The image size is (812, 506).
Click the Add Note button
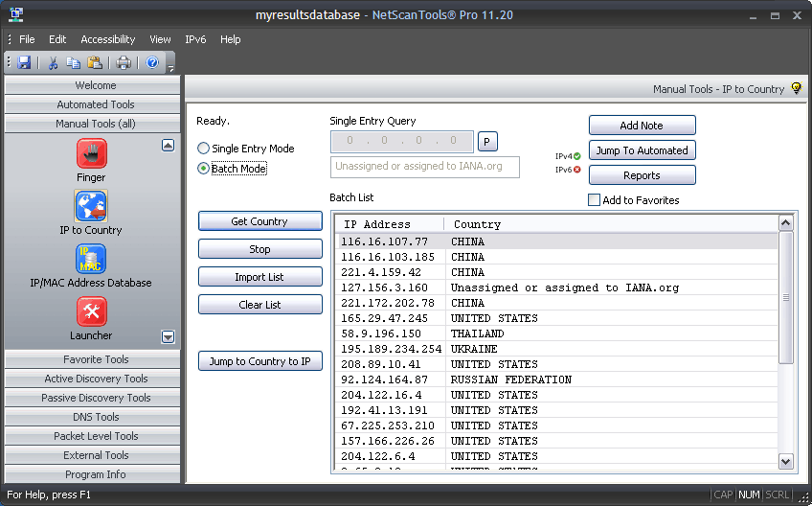click(643, 126)
